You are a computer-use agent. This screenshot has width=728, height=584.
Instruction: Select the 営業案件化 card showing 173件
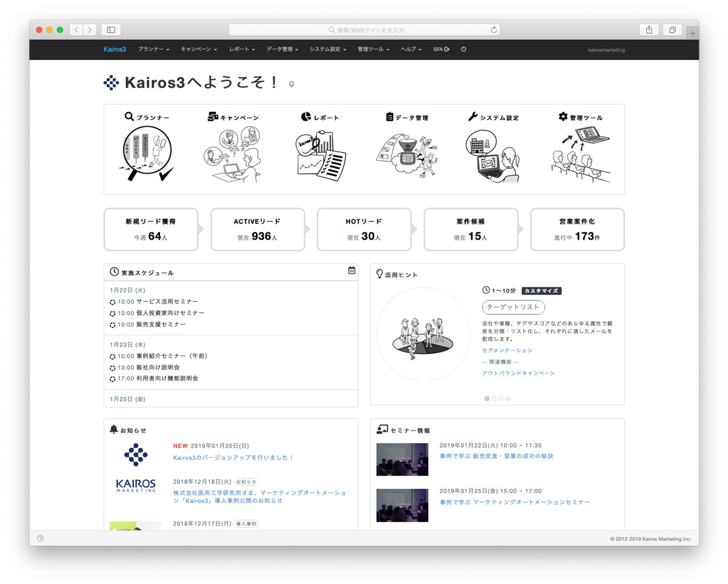point(578,229)
